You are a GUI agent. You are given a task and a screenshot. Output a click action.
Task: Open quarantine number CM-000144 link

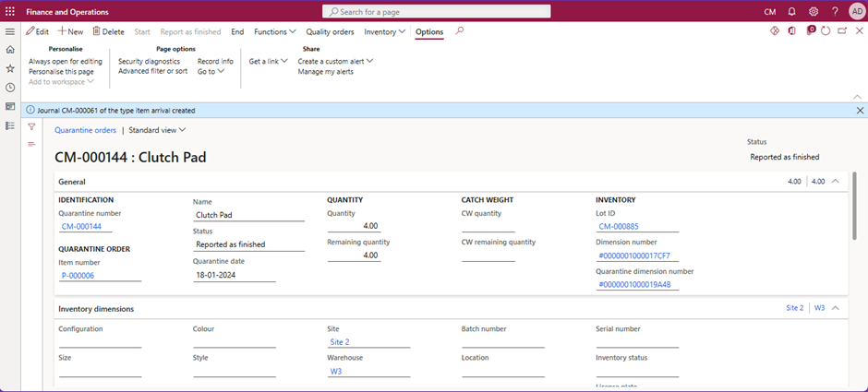81,226
